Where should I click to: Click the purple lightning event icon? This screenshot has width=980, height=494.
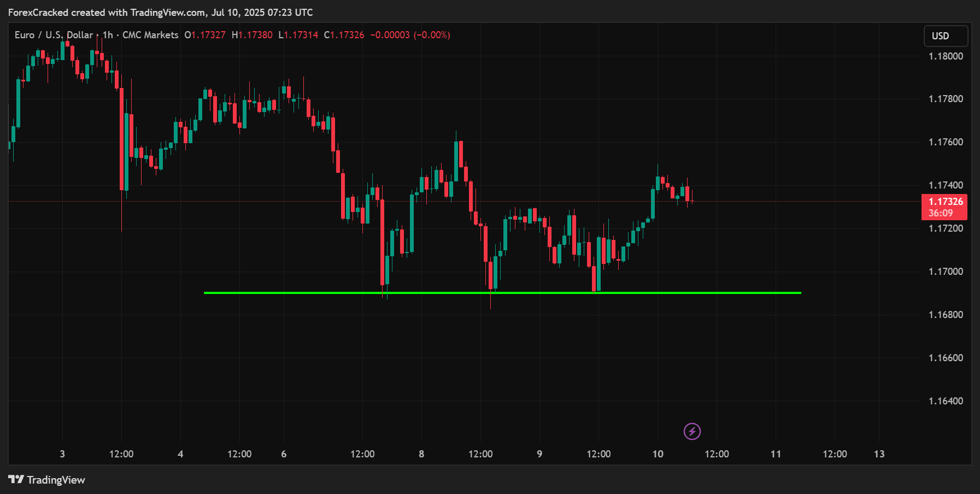point(692,432)
